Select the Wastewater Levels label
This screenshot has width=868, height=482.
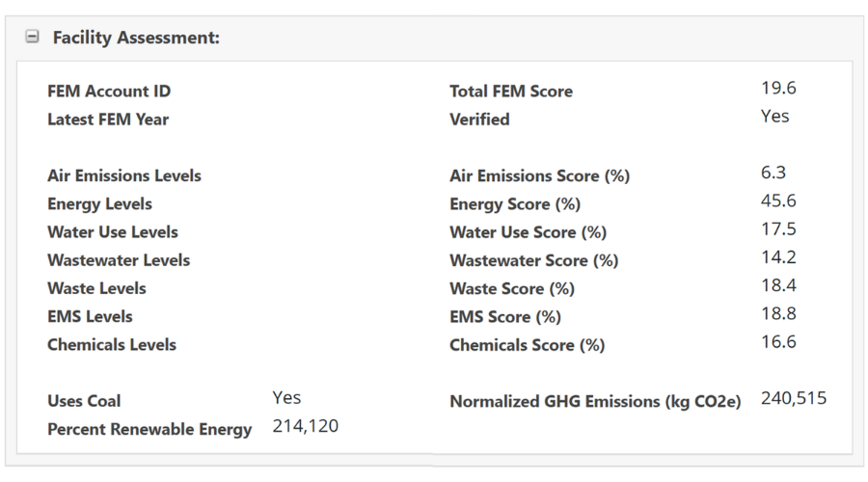119,260
